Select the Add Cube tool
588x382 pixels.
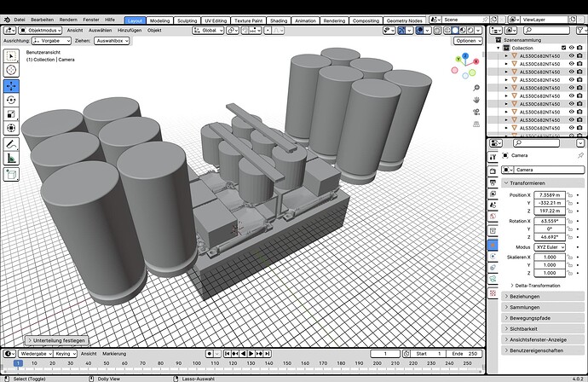pos(11,175)
